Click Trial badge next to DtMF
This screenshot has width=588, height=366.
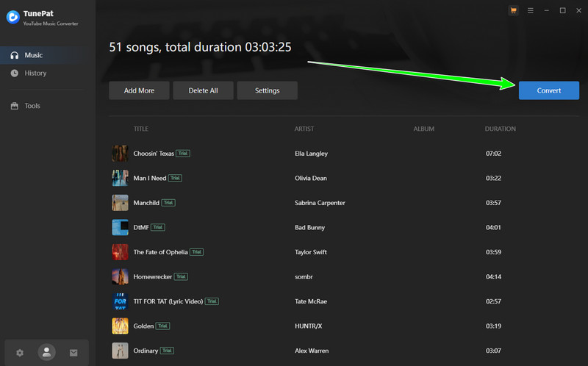click(x=158, y=227)
